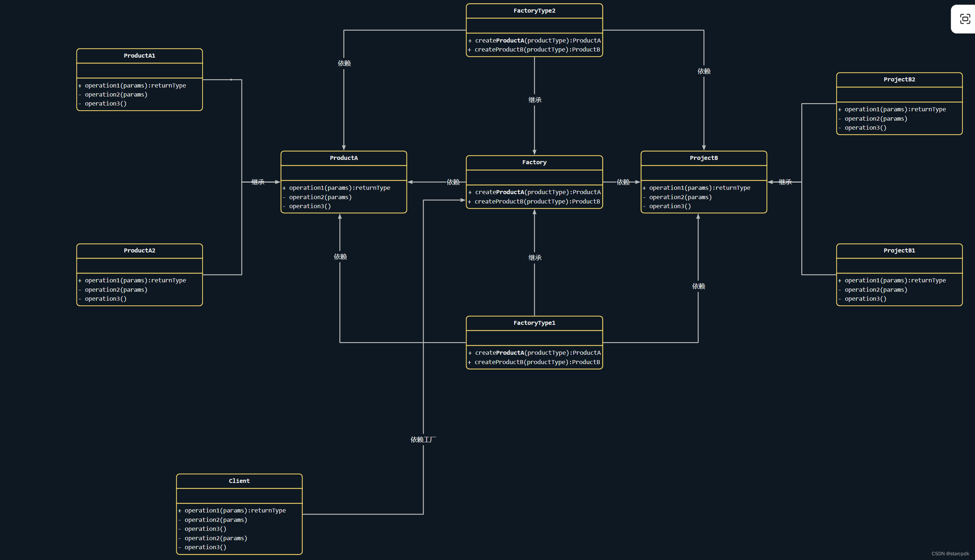
Task: Click 依赖 label from FactoryType1 to ProjectB
Action: coord(698,286)
